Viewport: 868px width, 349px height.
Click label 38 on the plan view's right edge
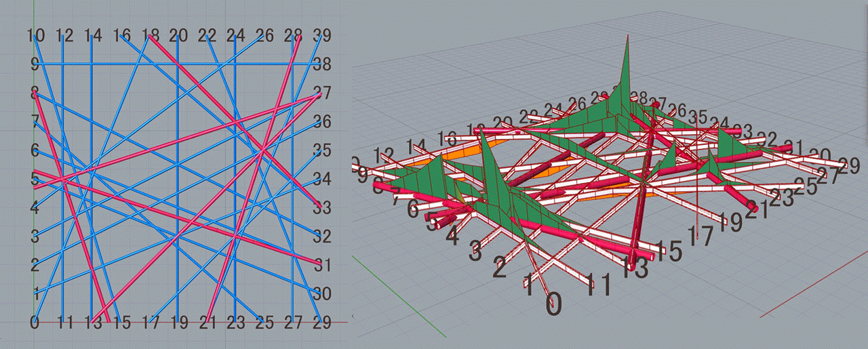click(321, 64)
